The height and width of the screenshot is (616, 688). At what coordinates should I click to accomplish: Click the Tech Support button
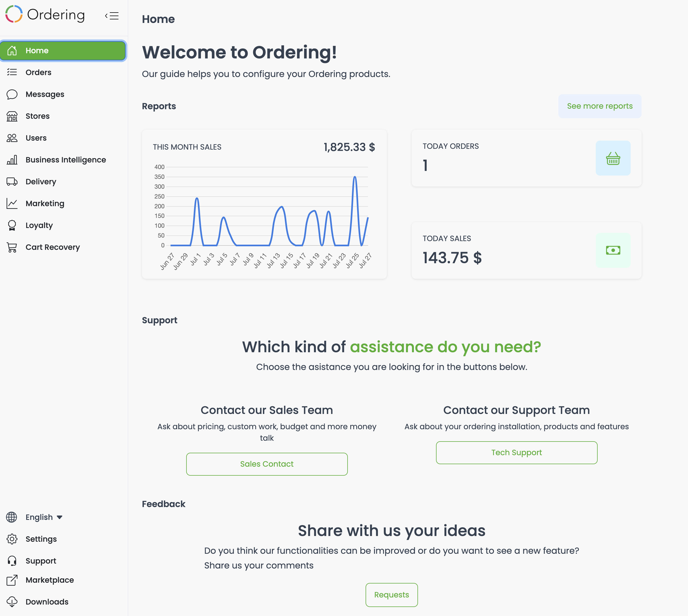[517, 452]
